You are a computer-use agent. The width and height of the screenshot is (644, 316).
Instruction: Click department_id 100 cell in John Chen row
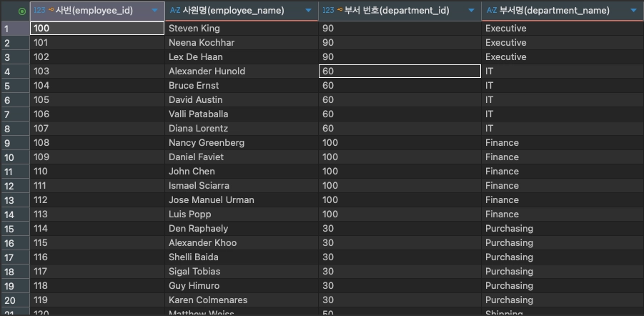[400, 172]
